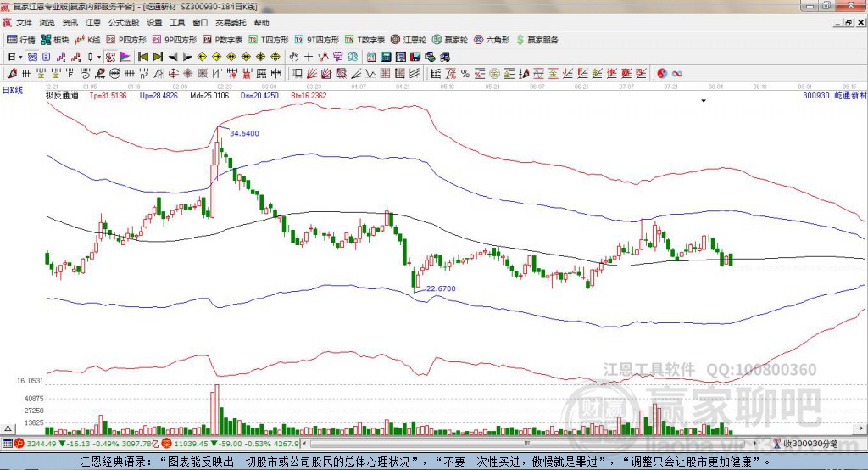Click the 极反通道 indicator label

point(62,95)
